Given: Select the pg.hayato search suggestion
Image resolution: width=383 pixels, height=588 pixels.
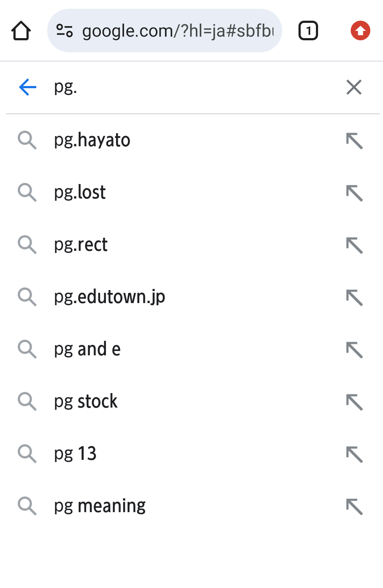Looking at the screenshot, I should point(92,140).
